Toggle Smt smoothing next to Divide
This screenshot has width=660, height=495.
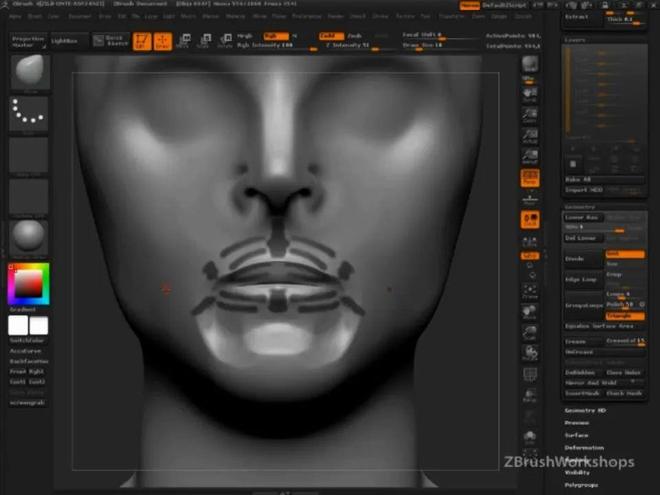tap(625, 254)
